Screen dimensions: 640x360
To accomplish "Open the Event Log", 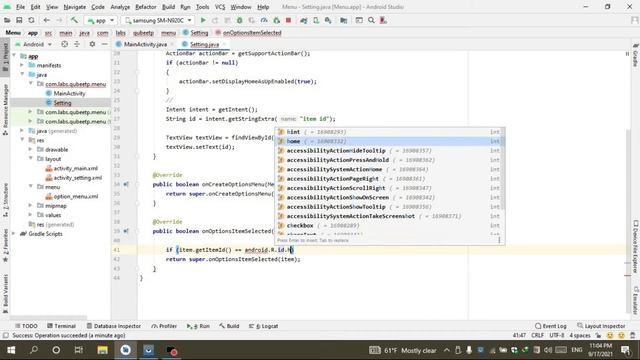I will click(x=551, y=326).
